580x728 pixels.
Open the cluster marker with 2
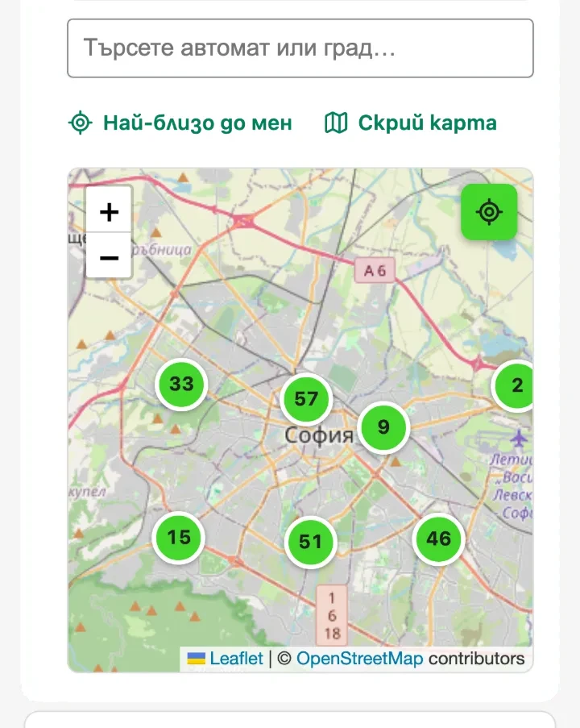click(514, 385)
